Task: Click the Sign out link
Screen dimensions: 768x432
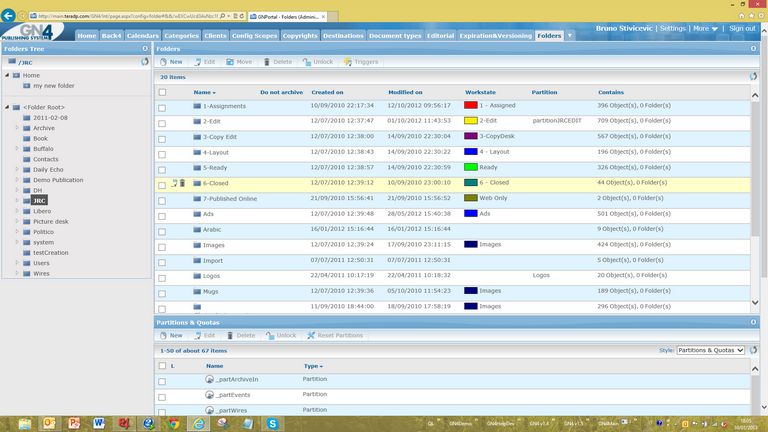Action: pyautogui.click(x=742, y=28)
